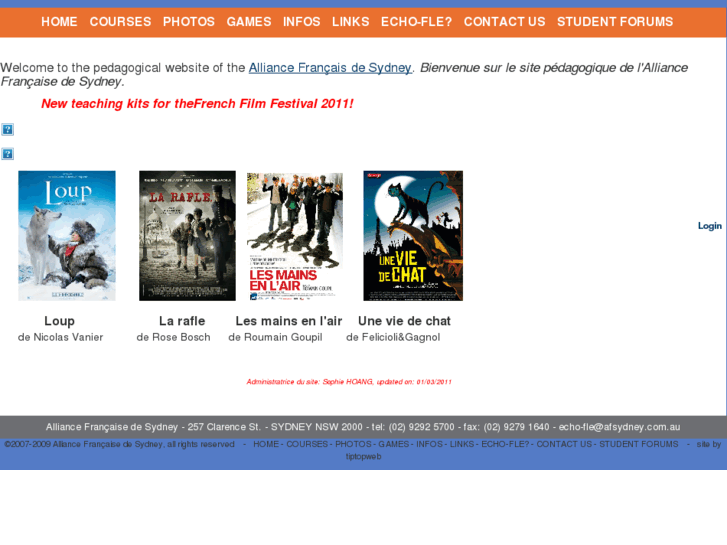This screenshot has height=545, width=727.
Task: Open INFOS from the top menu
Action: point(301,22)
